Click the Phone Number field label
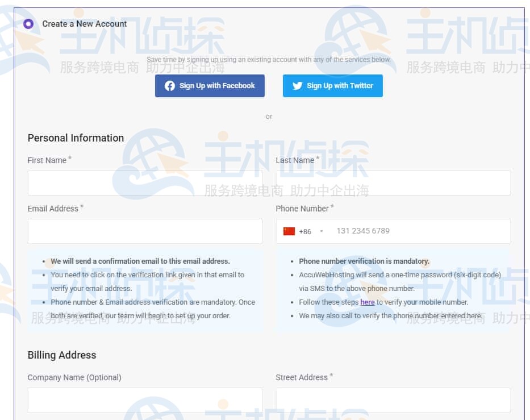Image resolution: width=530 pixels, height=420 pixels. click(302, 209)
